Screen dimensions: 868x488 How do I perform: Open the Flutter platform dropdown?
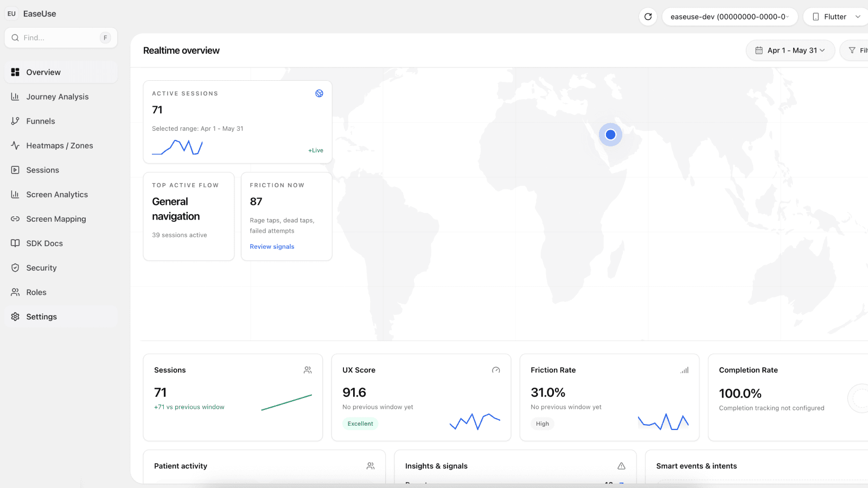tap(836, 17)
